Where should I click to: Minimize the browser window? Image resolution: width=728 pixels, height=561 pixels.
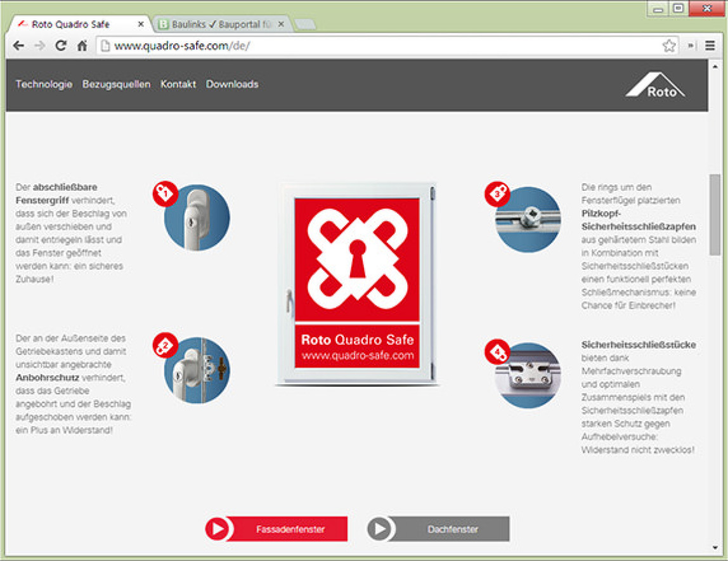point(658,9)
